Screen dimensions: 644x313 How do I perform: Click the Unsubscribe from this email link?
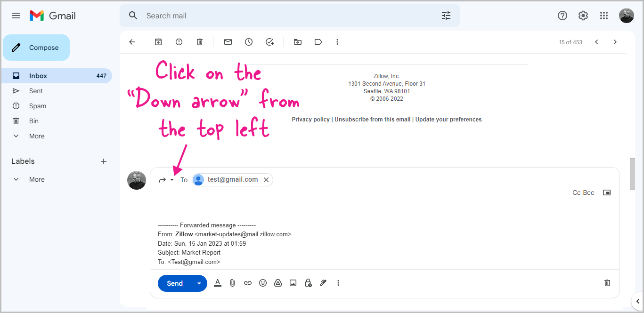(x=372, y=119)
